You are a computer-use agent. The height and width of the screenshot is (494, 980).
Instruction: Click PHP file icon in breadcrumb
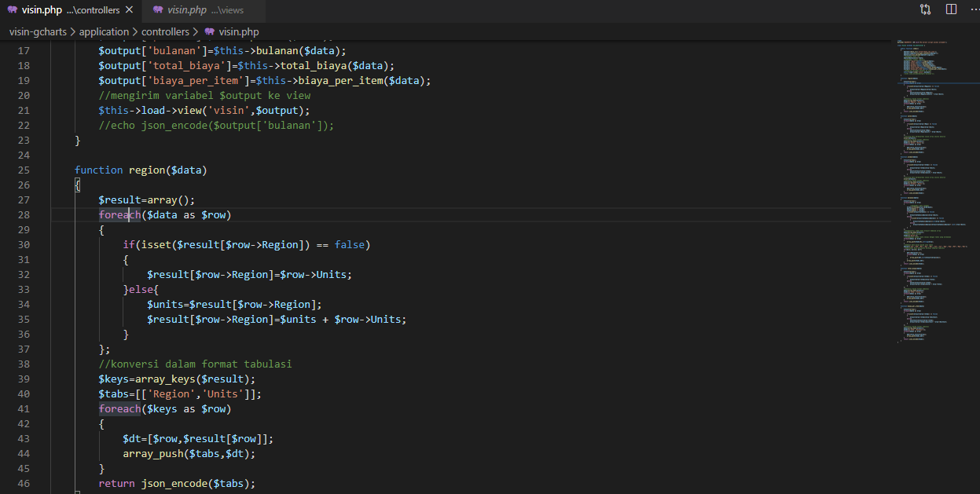coord(209,31)
